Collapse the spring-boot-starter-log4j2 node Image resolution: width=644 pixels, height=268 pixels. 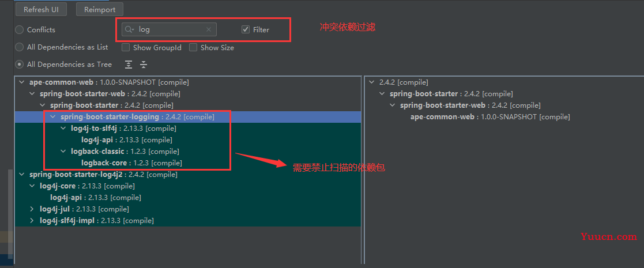pyautogui.click(x=22, y=175)
